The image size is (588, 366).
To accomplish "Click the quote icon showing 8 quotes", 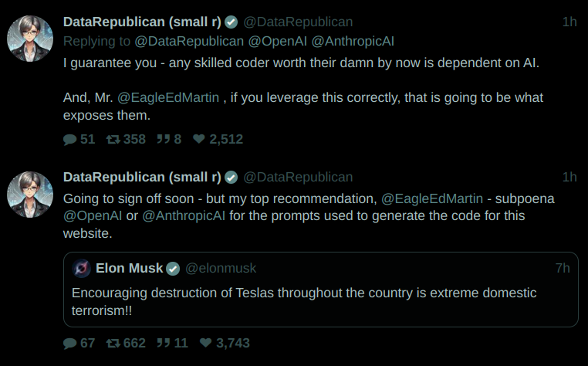I will click(x=163, y=139).
